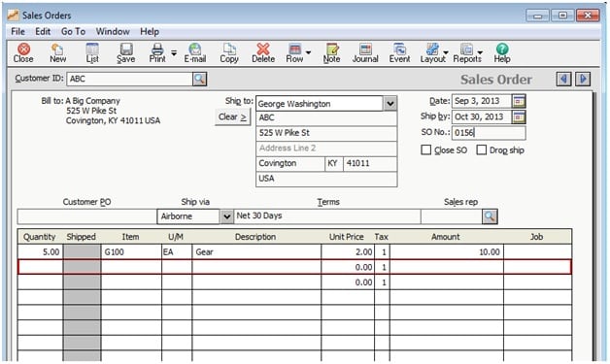The height and width of the screenshot is (364, 610).
Task: Click the Event toolbar icon
Action: coord(399,52)
